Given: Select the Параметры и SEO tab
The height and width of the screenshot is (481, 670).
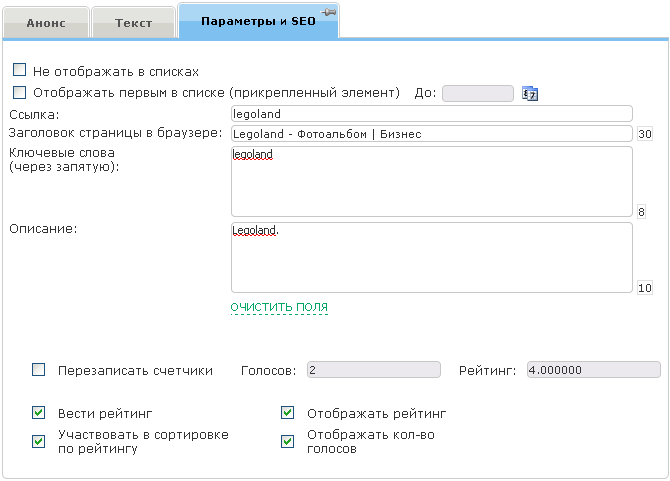Looking at the screenshot, I should (x=258, y=21).
